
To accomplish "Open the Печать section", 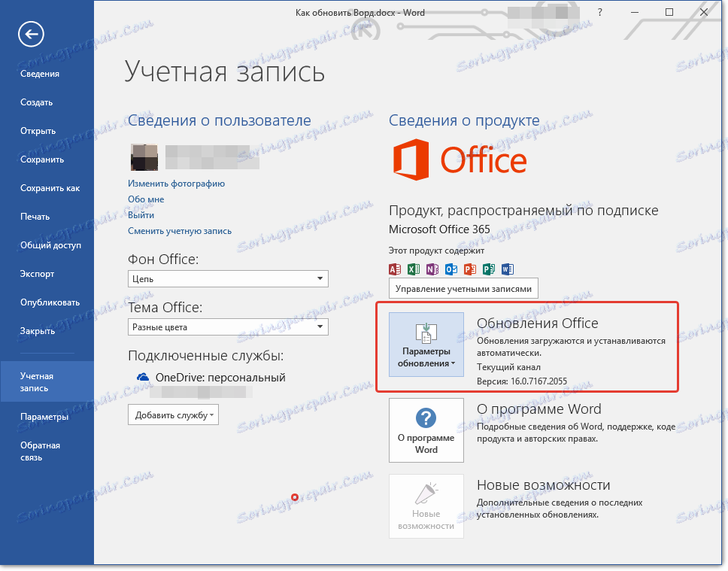I will [x=35, y=217].
